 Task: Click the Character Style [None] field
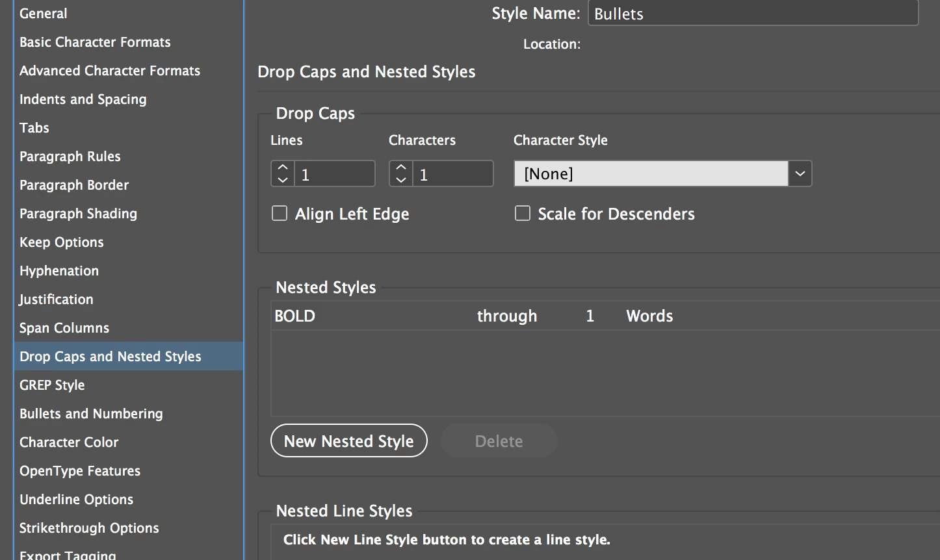650,174
